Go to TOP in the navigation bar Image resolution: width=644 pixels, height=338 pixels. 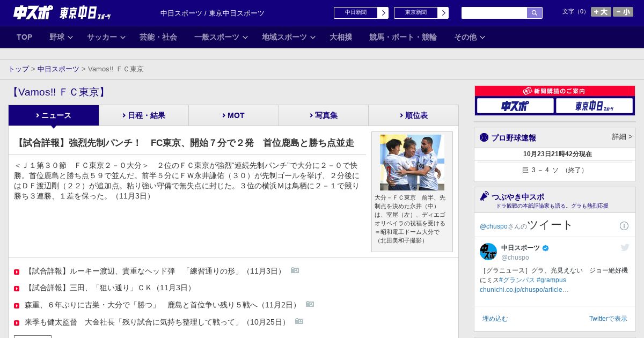[x=25, y=37]
